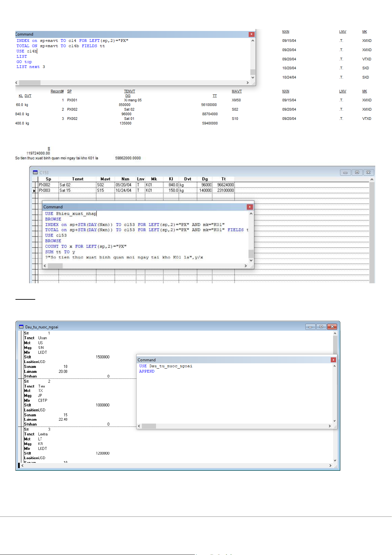
Task: Click the up scroll arrow in the Dau_tu_nuoc_ngoai window
Action: pyautogui.click(x=335, y=333)
